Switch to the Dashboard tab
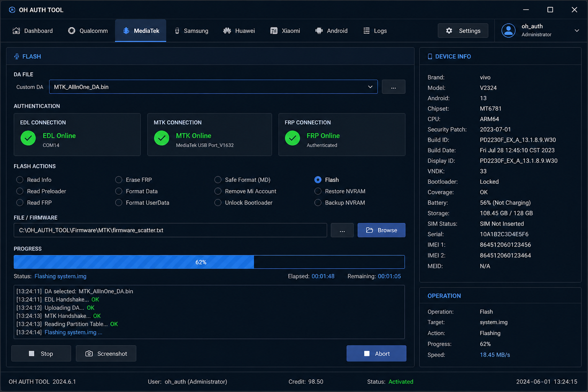Screen dimensions: 588x392 tap(33, 31)
